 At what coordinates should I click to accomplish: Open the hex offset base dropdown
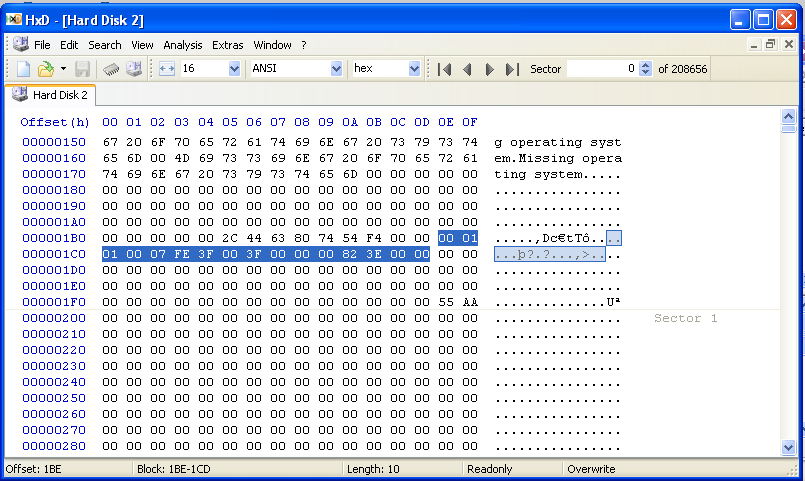tap(414, 68)
